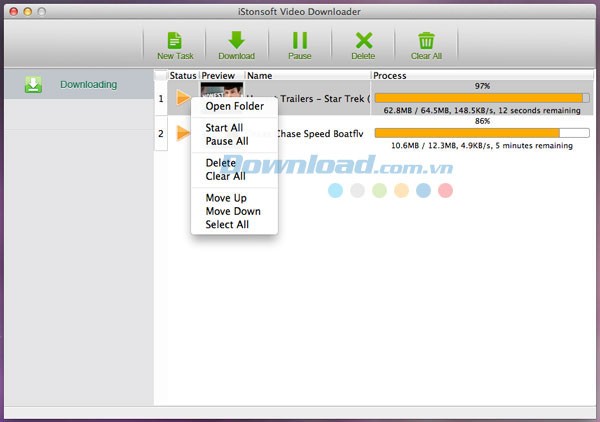The width and height of the screenshot is (600, 422).
Task: Click the 86% progress bar of the Speed Boat download
Action: pyautogui.click(x=482, y=133)
